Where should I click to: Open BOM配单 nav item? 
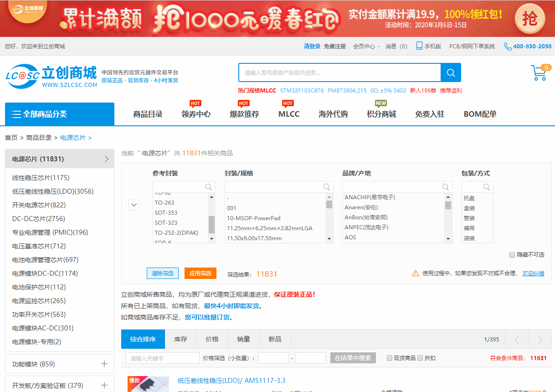(480, 114)
